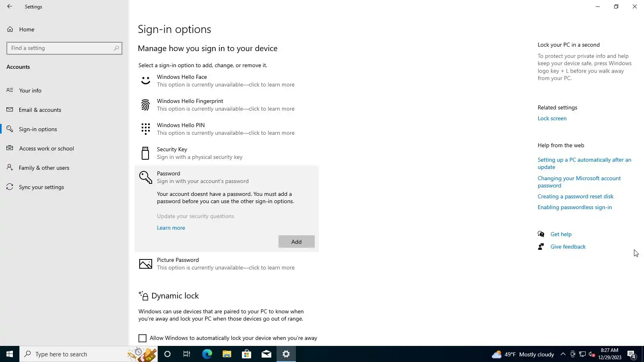Select Sign-in options in sidebar

click(64, 129)
